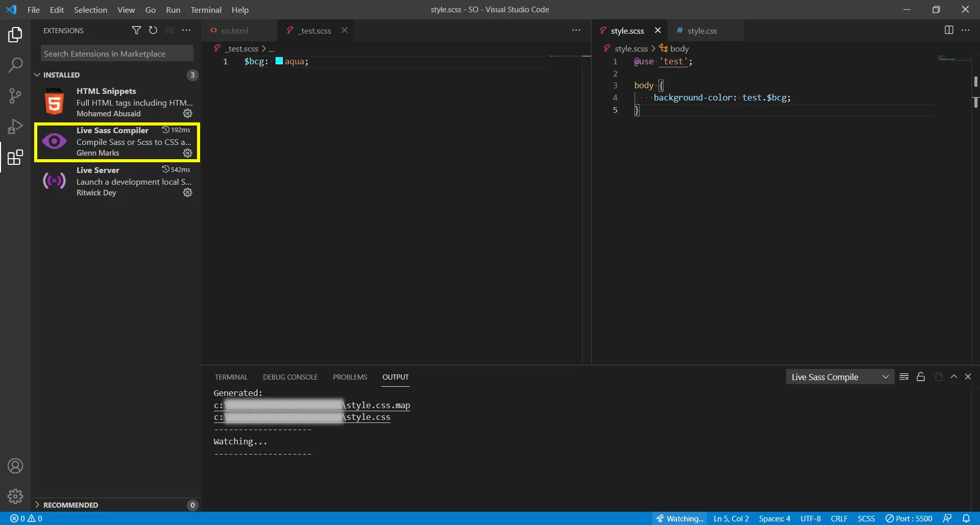Viewport: 980px width, 525px height.
Task: Select the HTML Snippets extension
Action: (117, 102)
